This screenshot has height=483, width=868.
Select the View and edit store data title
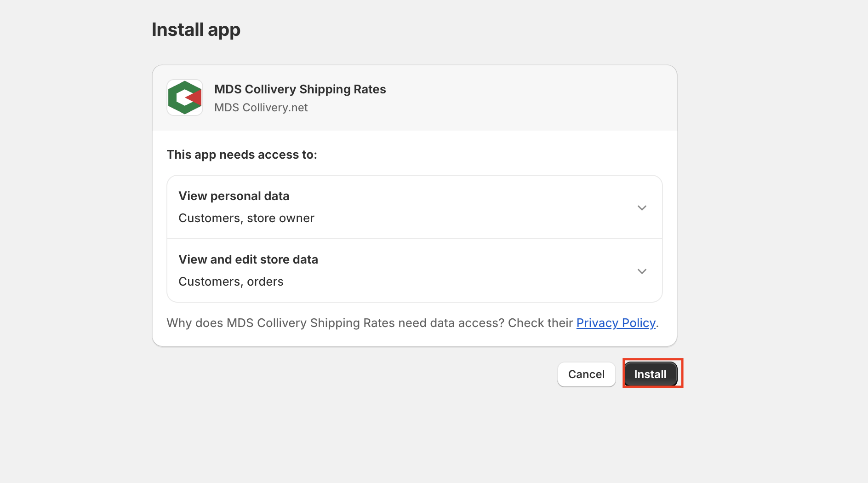click(x=248, y=259)
